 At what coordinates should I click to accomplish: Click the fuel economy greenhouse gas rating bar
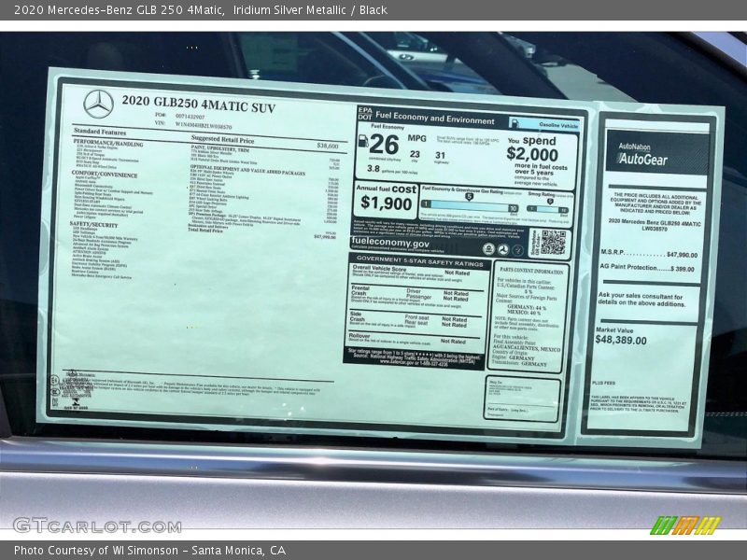tap(470, 207)
